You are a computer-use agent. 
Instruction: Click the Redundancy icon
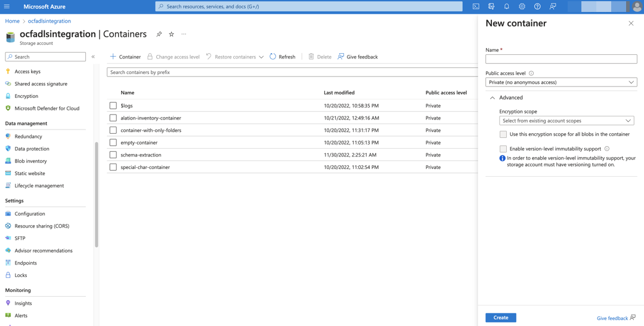coord(8,136)
